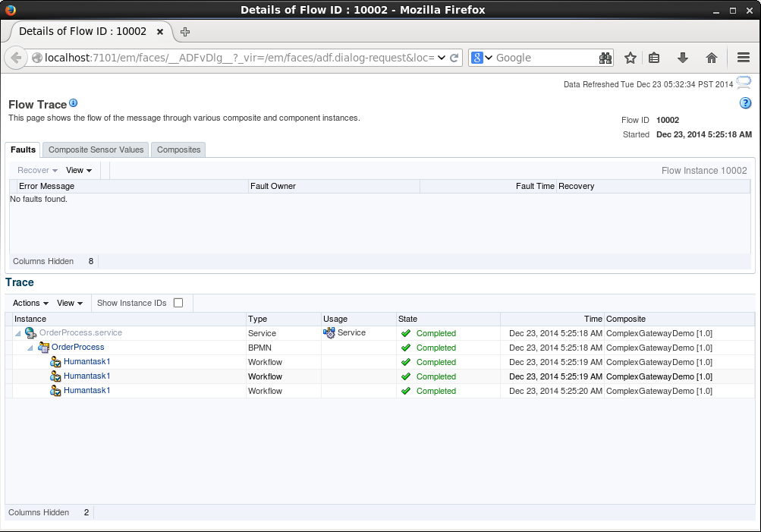761x532 pixels.
Task: Collapse the OrderProcess.service tree node
Action: (x=17, y=332)
